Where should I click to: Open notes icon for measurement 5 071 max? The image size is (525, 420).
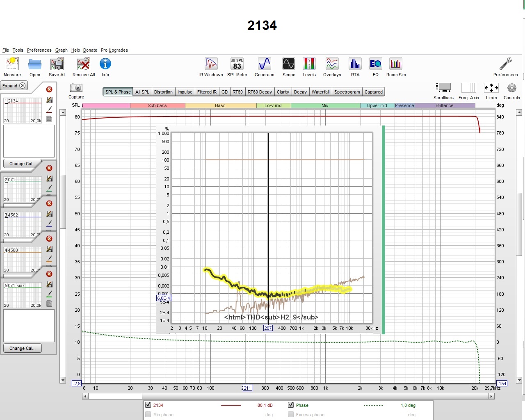point(49,304)
